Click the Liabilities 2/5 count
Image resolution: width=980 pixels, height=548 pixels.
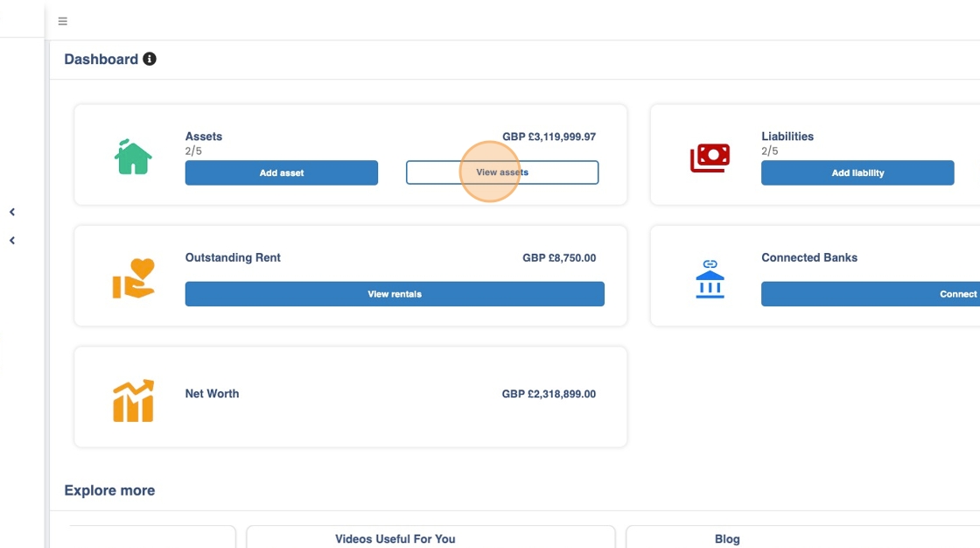coord(769,151)
